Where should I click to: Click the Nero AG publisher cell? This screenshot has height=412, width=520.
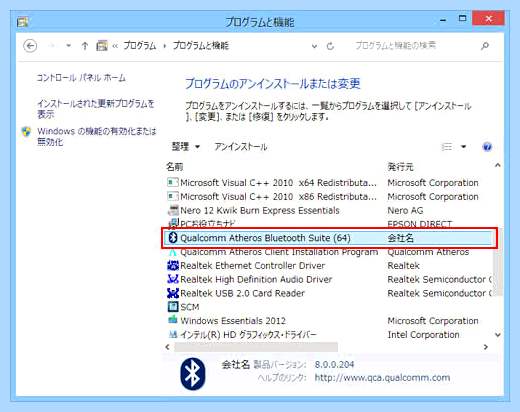pos(405,211)
